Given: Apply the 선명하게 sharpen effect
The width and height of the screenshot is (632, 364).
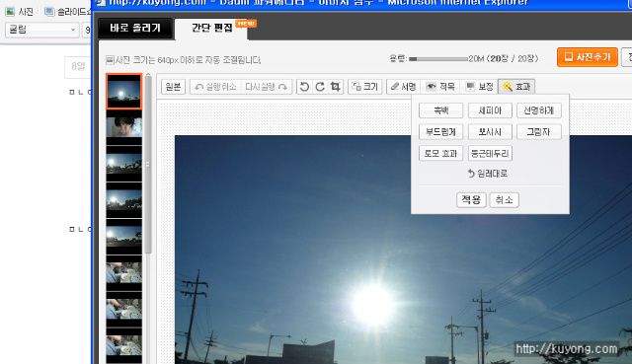Looking at the screenshot, I should [x=539, y=110].
